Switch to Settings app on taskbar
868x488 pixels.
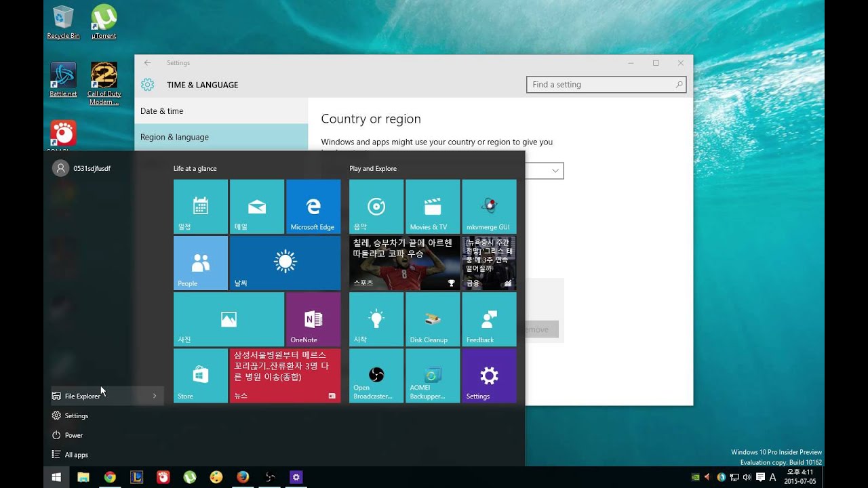296,477
